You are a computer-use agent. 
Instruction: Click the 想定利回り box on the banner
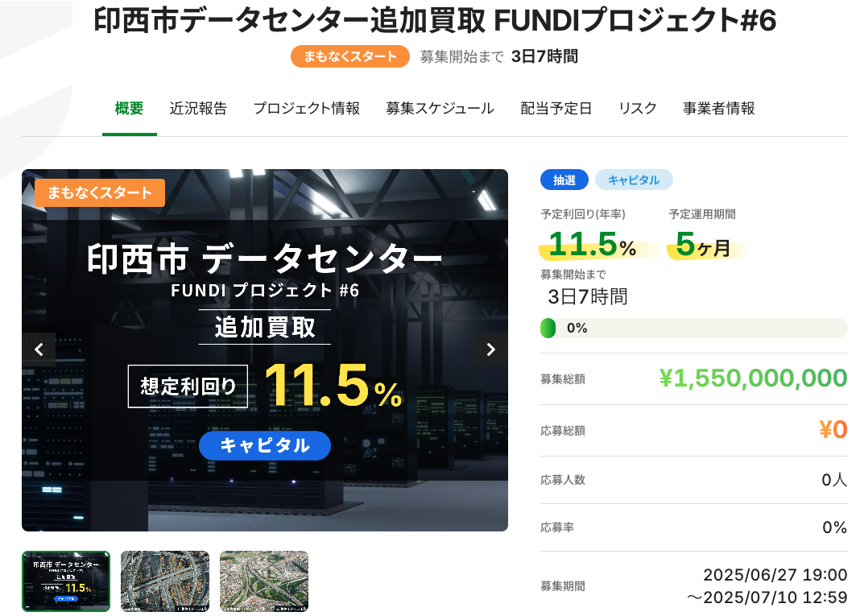(x=188, y=387)
